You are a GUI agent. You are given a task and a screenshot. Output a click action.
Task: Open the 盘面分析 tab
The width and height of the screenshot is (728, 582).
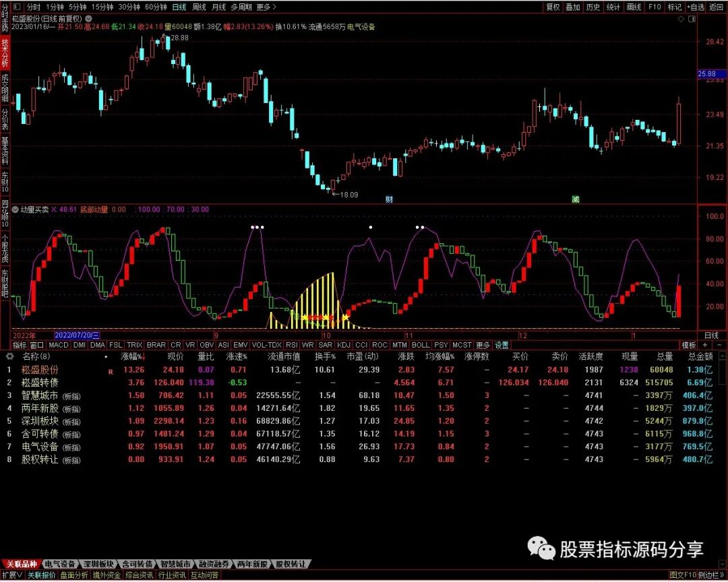[x=74, y=575]
